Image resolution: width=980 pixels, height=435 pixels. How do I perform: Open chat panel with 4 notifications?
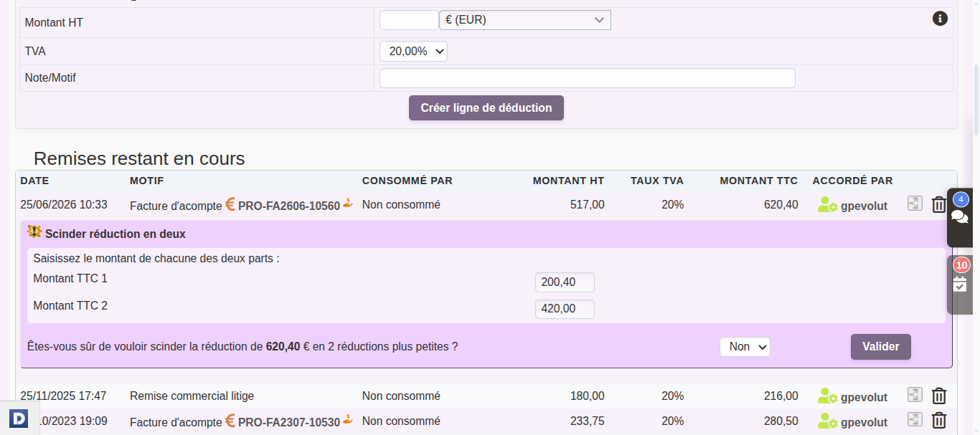[x=960, y=216]
